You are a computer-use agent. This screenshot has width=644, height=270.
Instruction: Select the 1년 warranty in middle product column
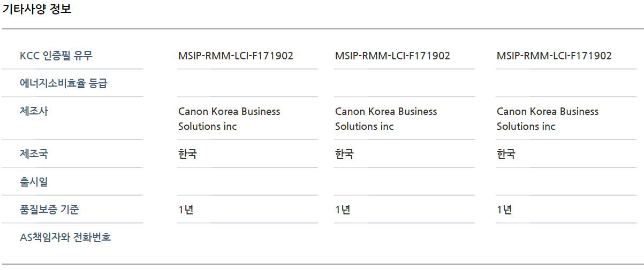[343, 210]
